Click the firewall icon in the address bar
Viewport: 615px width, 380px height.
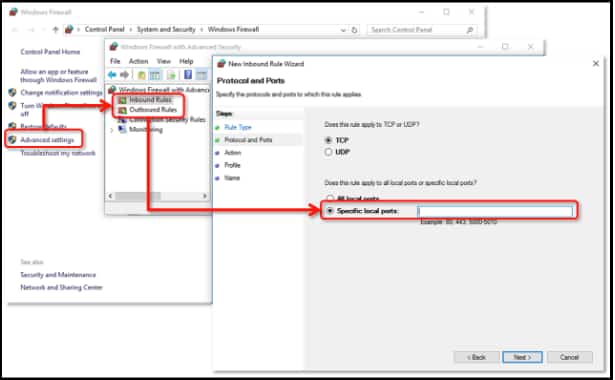pyautogui.click(x=69, y=29)
